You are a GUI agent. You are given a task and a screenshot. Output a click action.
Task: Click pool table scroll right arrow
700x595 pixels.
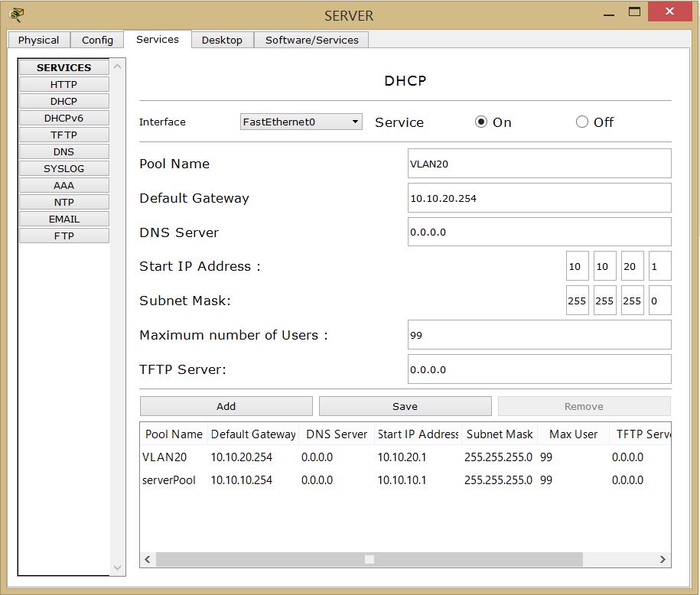[x=663, y=559]
